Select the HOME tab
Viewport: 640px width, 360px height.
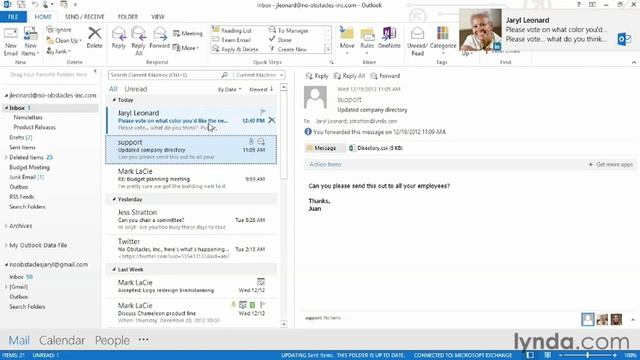click(x=43, y=17)
